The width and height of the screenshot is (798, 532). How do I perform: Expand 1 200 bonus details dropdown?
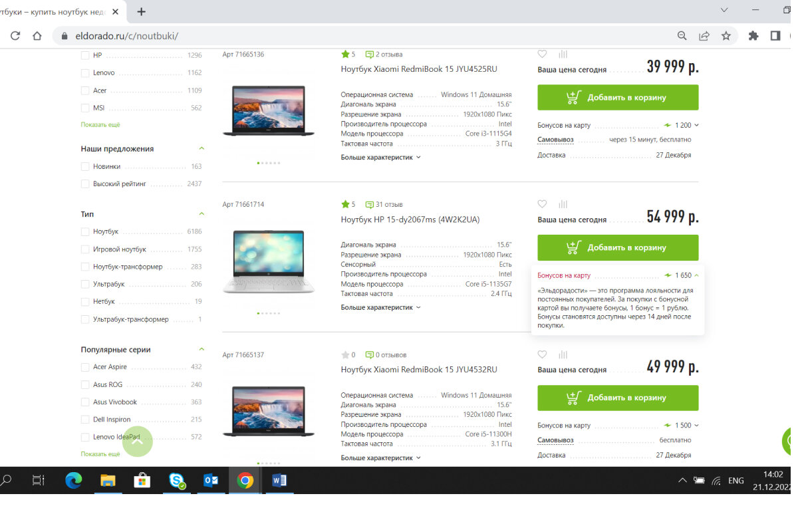coord(696,125)
